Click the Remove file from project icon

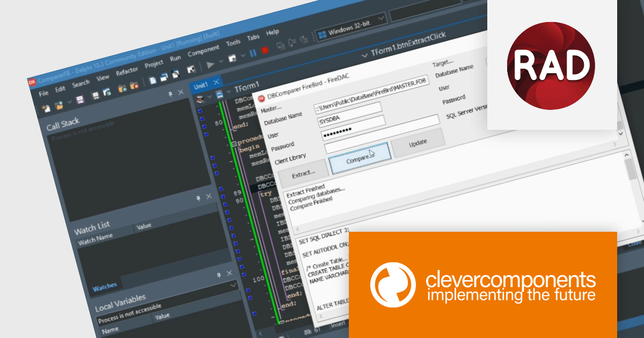click(134, 86)
